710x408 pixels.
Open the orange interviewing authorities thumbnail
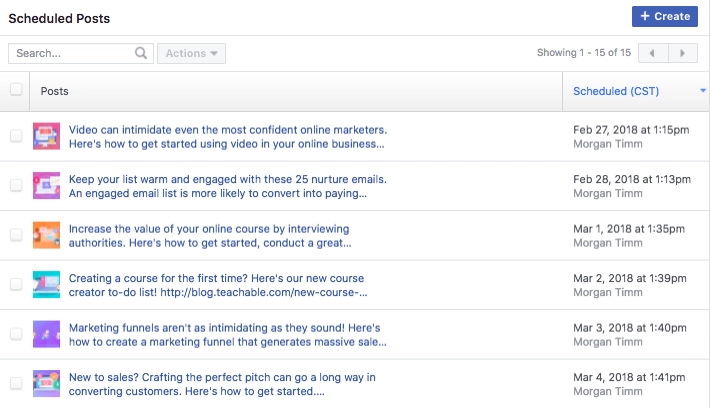pyautogui.click(x=46, y=235)
